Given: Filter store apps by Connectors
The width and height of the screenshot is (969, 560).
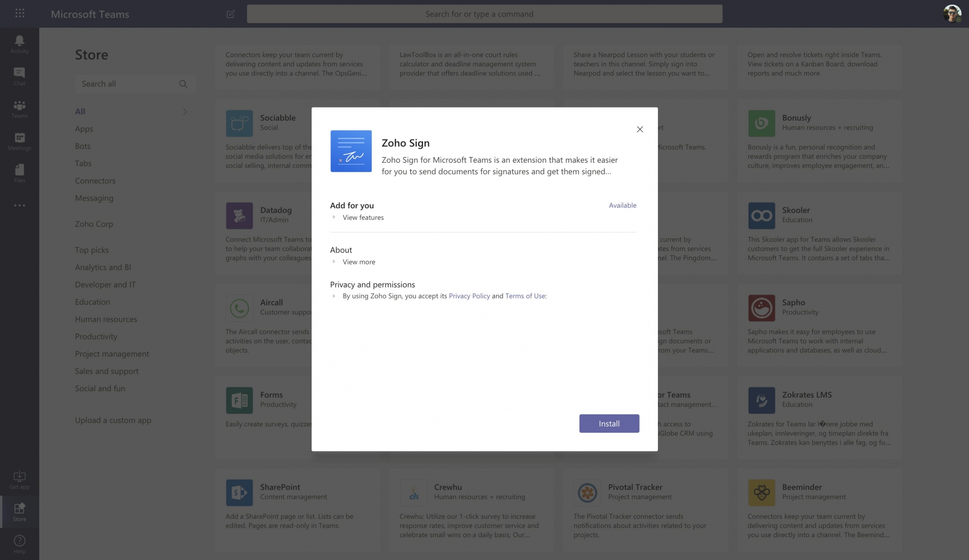Looking at the screenshot, I should pos(95,180).
